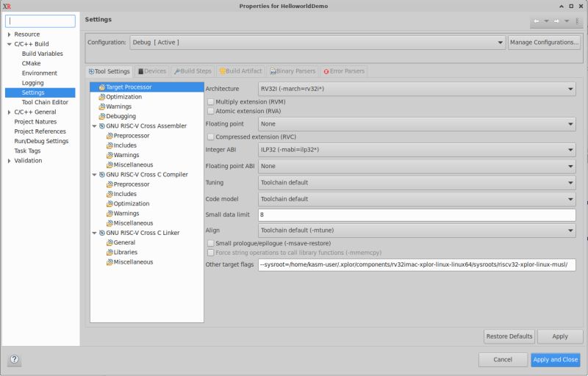Screen dimensions: 588x376
Task: Expand the Validation tree node
Action: 9,161
